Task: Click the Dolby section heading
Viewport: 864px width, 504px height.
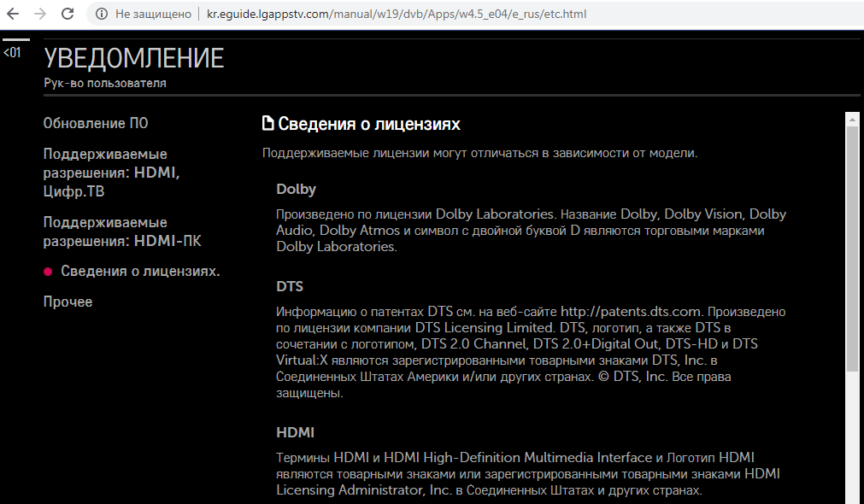Action: coord(297,190)
